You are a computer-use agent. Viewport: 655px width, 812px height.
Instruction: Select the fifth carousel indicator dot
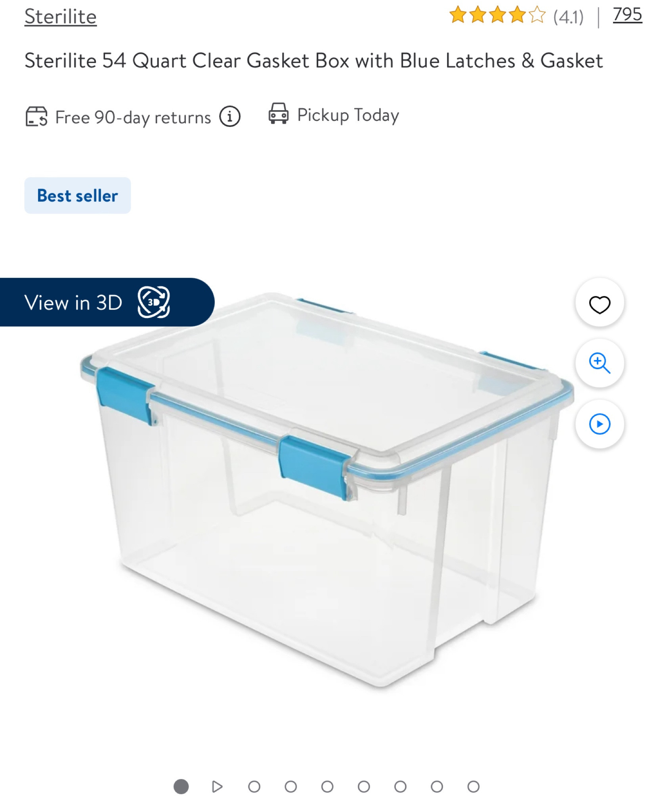tap(327, 787)
